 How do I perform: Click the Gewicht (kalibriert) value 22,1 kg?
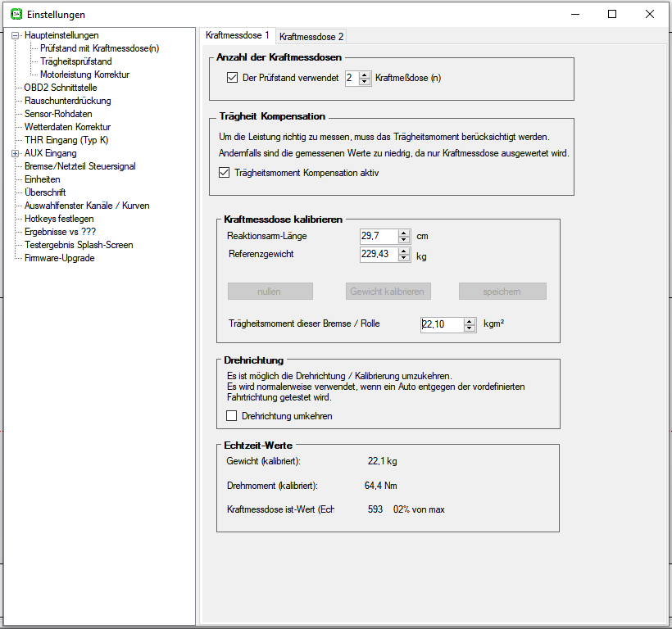click(x=382, y=462)
